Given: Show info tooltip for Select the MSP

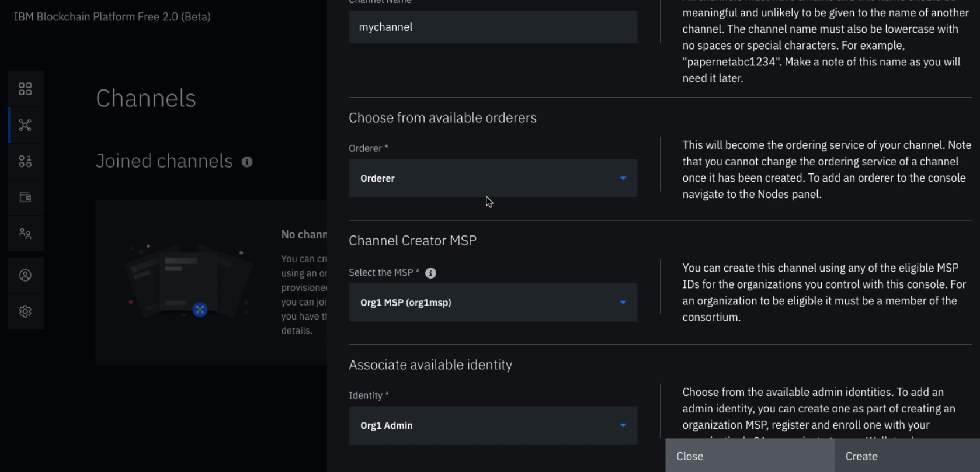Looking at the screenshot, I should click(430, 273).
